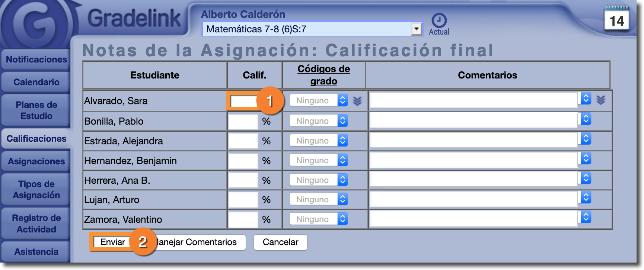Click comment text field for Lujan, Arturo
This screenshot has width=644, height=270.
click(473, 200)
